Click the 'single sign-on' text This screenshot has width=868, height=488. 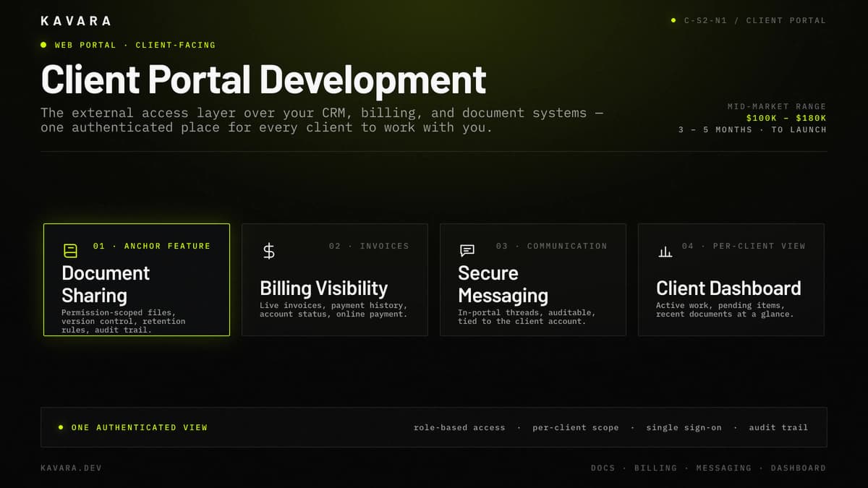tap(684, 427)
